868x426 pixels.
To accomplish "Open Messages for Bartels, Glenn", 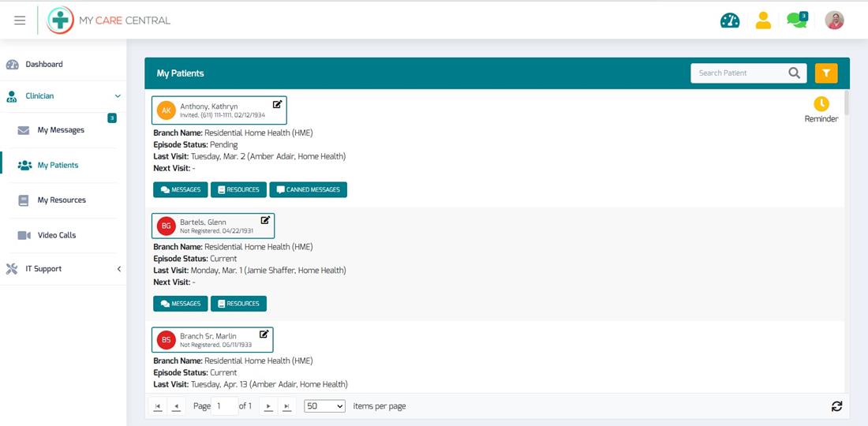I will coord(181,304).
